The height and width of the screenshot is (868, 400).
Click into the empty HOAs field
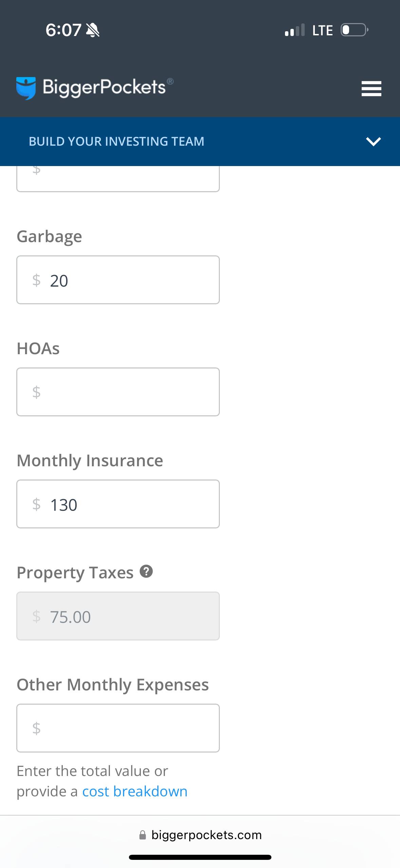pos(118,392)
